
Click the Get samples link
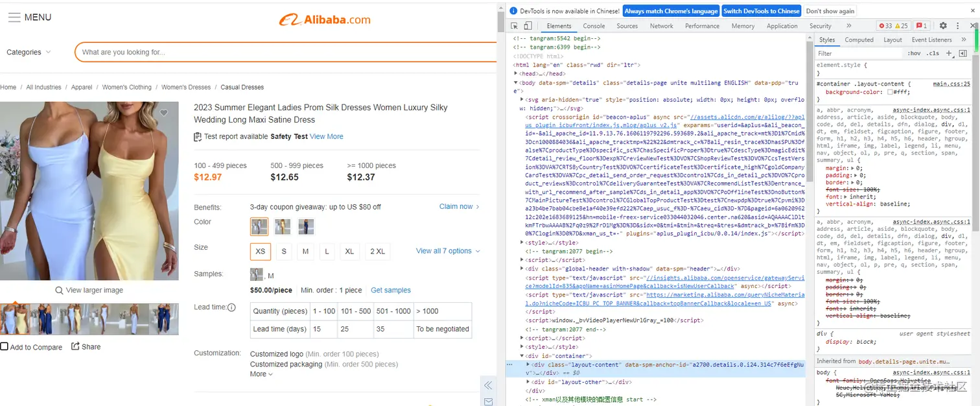pyautogui.click(x=391, y=291)
